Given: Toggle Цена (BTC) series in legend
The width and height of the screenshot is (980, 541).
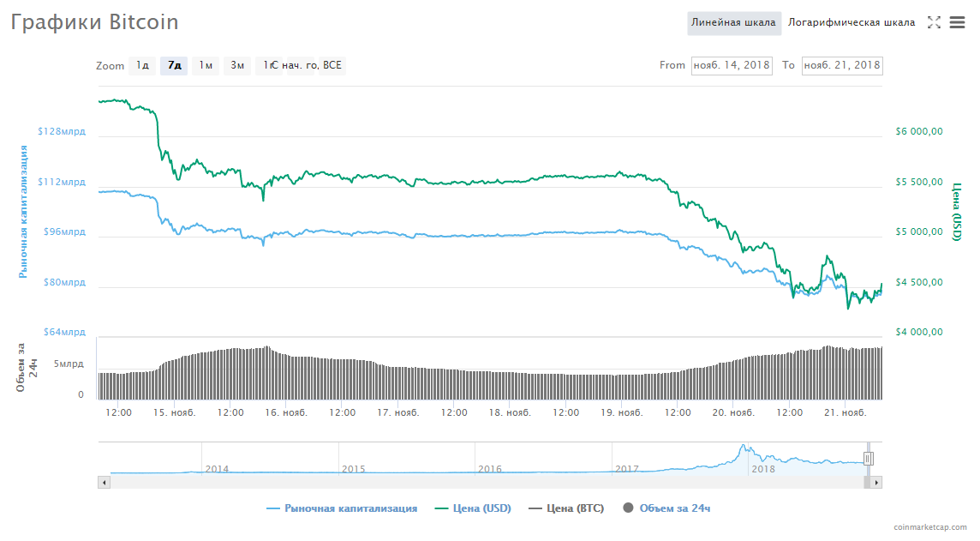Looking at the screenshot, I should pos(566,508).
